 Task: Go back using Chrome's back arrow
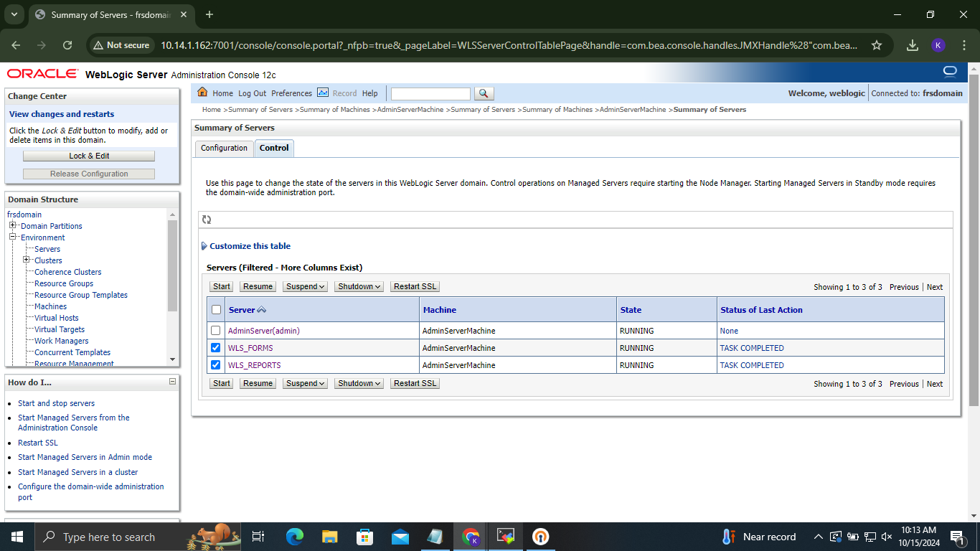click(16, 45)
